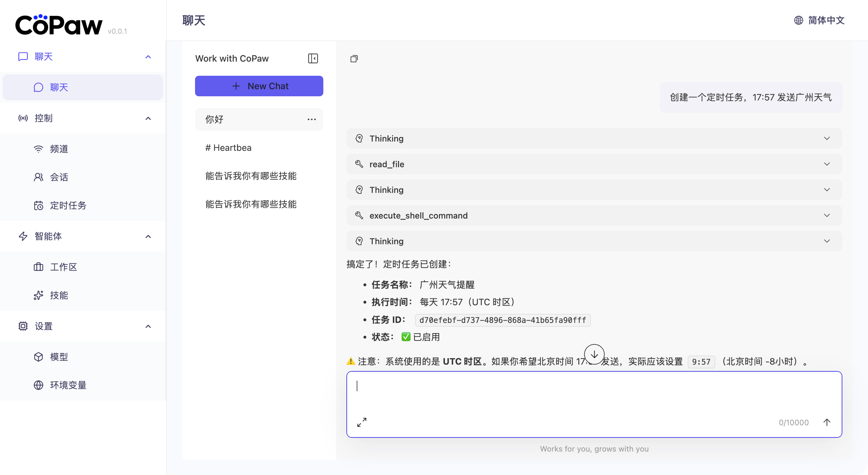Collapse the 智能体 sidebar section
Image resolution: width=868 pixels, height=475 pixels.
coord(148,236)
